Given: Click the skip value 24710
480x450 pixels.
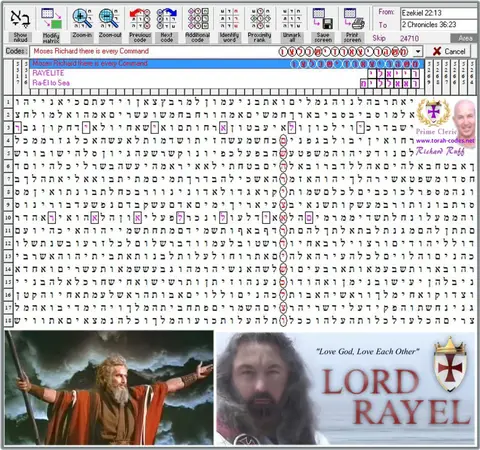Looking at the screenshot, I should point(409,38).
